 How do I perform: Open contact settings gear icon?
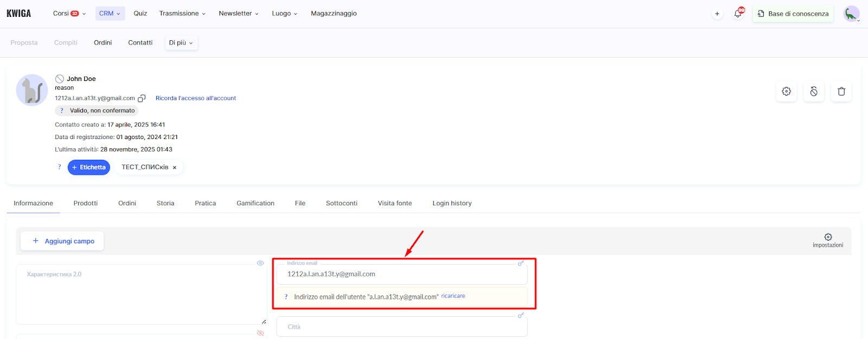tap(786, 91)
